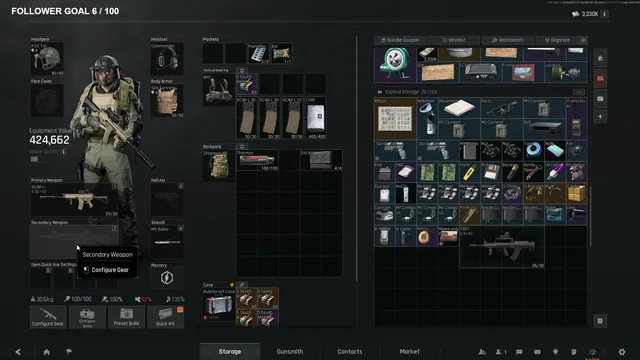
Task: Select the white 400/400 item in chest rig
Action: coord(316,118)
